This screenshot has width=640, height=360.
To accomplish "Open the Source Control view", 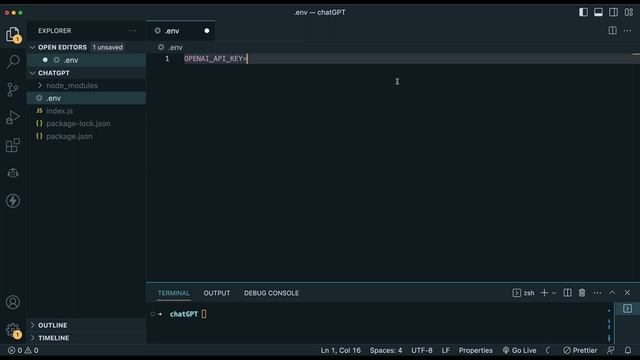I will (x=13, y=89).
